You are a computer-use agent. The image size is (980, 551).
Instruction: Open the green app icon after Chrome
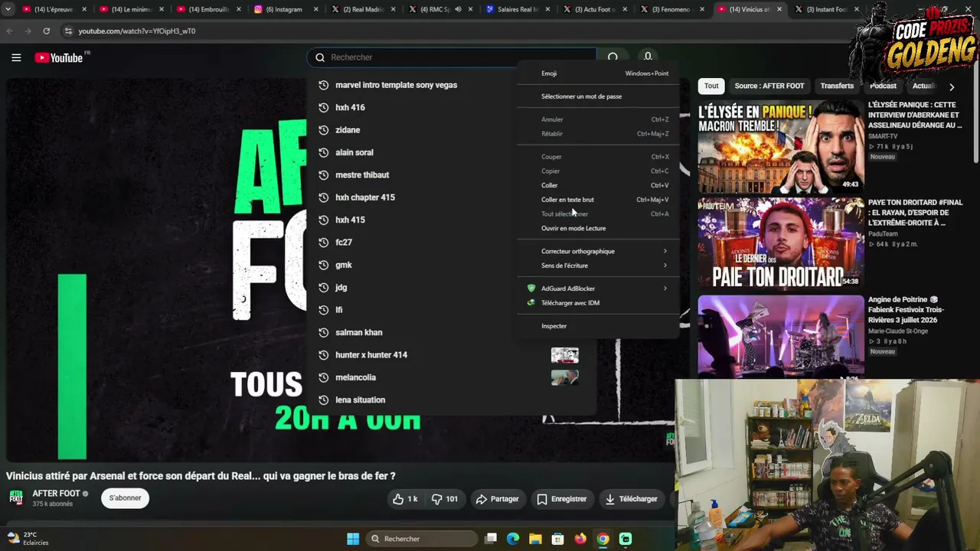pos(626,539)
